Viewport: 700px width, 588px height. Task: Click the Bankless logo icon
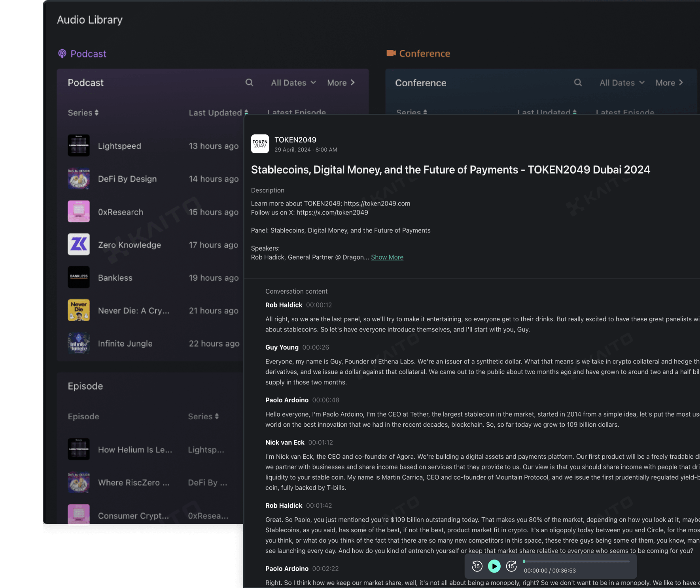[79, 277]
